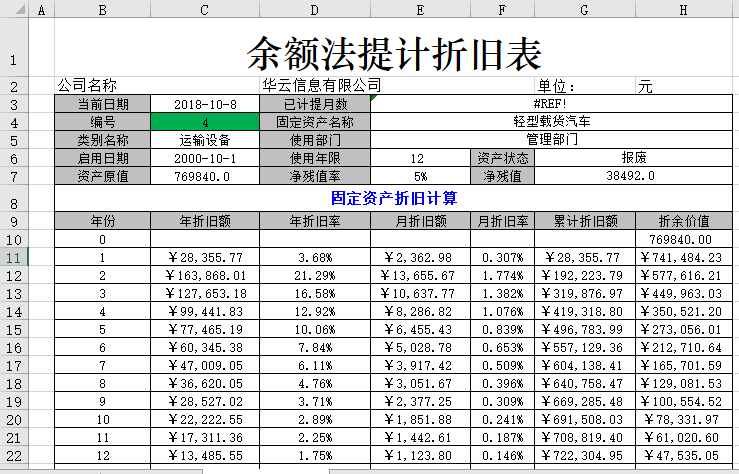Viewport: 739px width, 474px height.
Task: Click the date cell 2018-10-8
Action: [204, 104]
